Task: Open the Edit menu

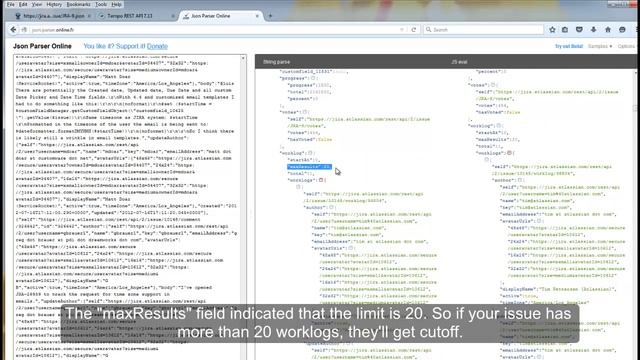Action: tap(23, 4)
